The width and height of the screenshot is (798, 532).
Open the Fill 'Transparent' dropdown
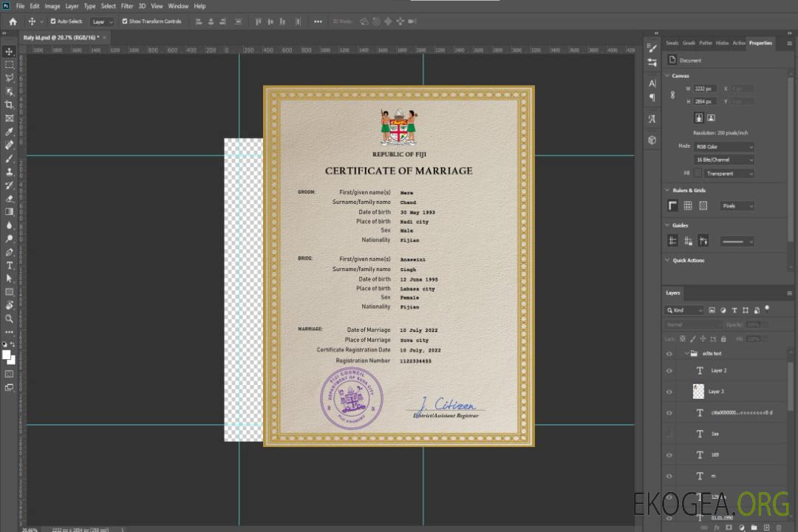coord(729,174)
